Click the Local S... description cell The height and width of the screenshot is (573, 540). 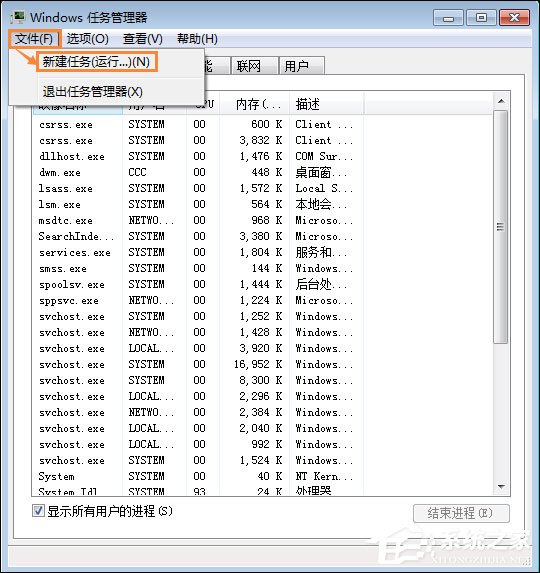pos(324,189)
